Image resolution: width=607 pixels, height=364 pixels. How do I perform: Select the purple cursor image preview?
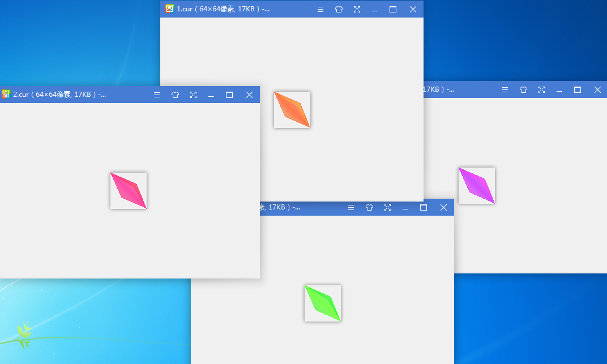pyautogui.click(x=477, y=186)
